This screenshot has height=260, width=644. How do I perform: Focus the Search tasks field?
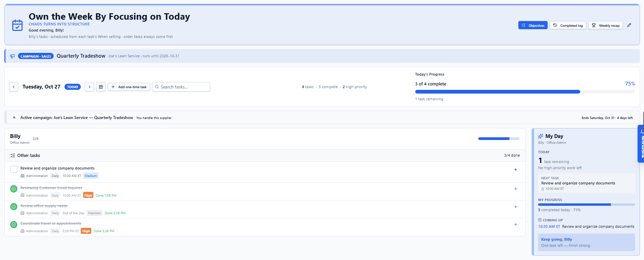click(x=181, y=87)
